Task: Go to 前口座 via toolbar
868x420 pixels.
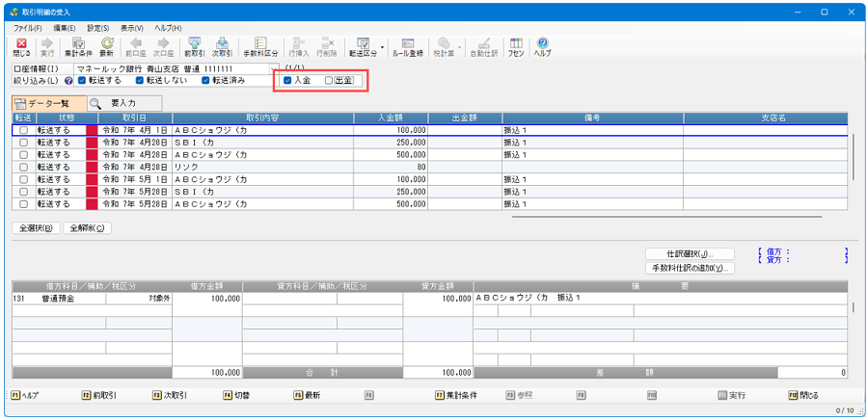Action: click(135, 47)
